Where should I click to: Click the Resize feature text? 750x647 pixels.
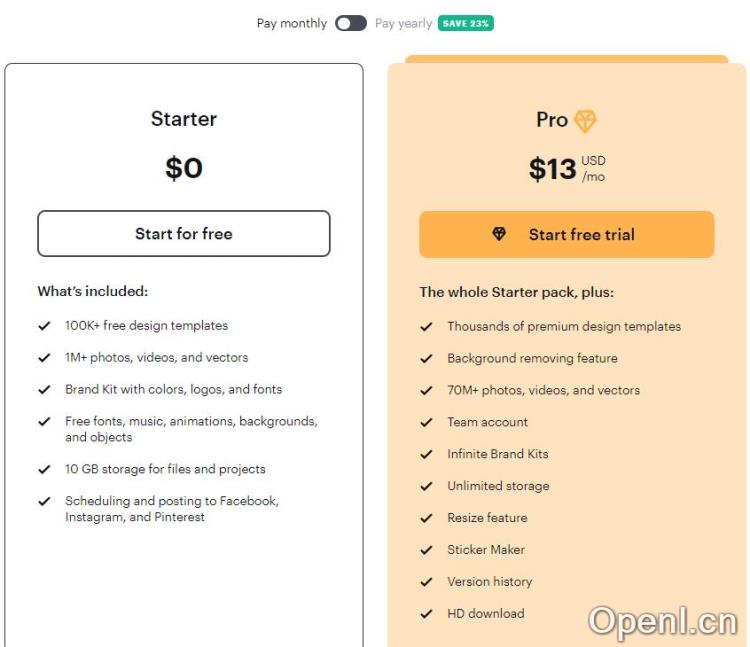(487, 518)
